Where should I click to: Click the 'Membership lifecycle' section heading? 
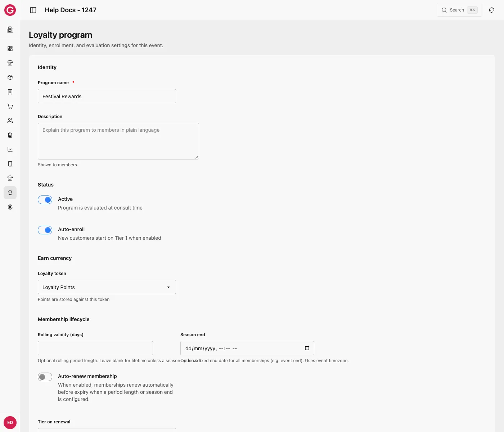coord(64,319)
